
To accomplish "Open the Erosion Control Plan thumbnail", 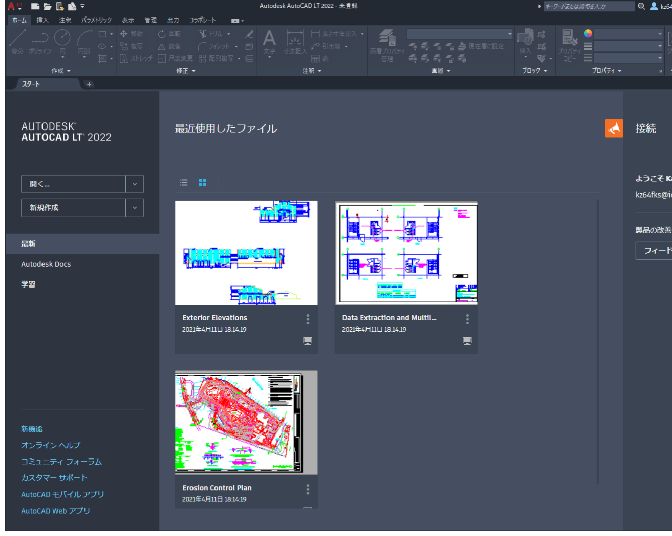I will [246, 422].
